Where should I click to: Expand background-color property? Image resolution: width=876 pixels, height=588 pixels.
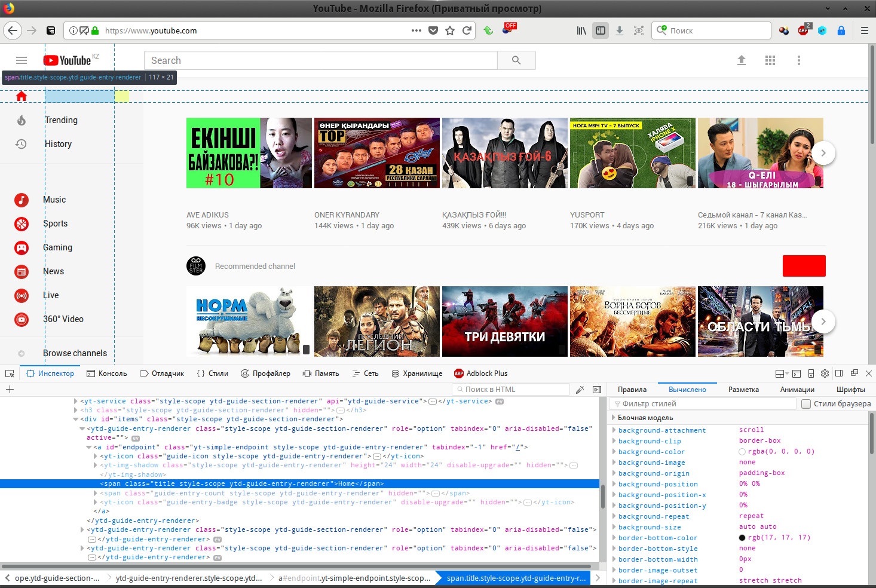[x=614, y=452]
